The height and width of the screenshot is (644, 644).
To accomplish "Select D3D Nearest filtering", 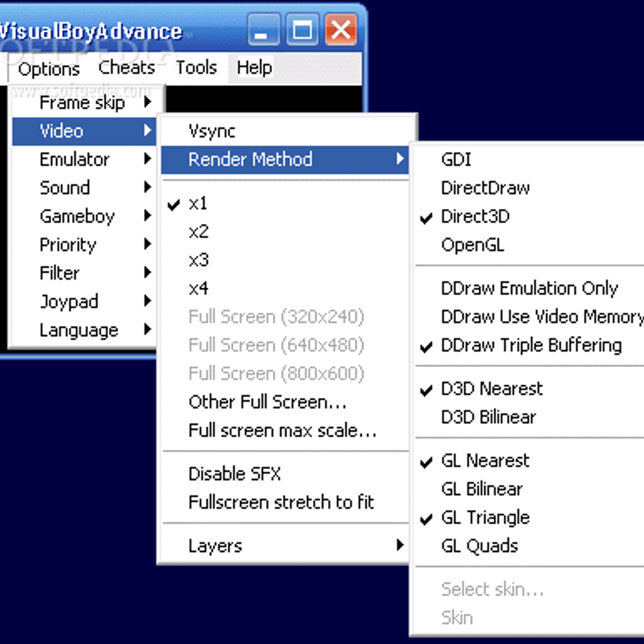I will click(529, 389).
